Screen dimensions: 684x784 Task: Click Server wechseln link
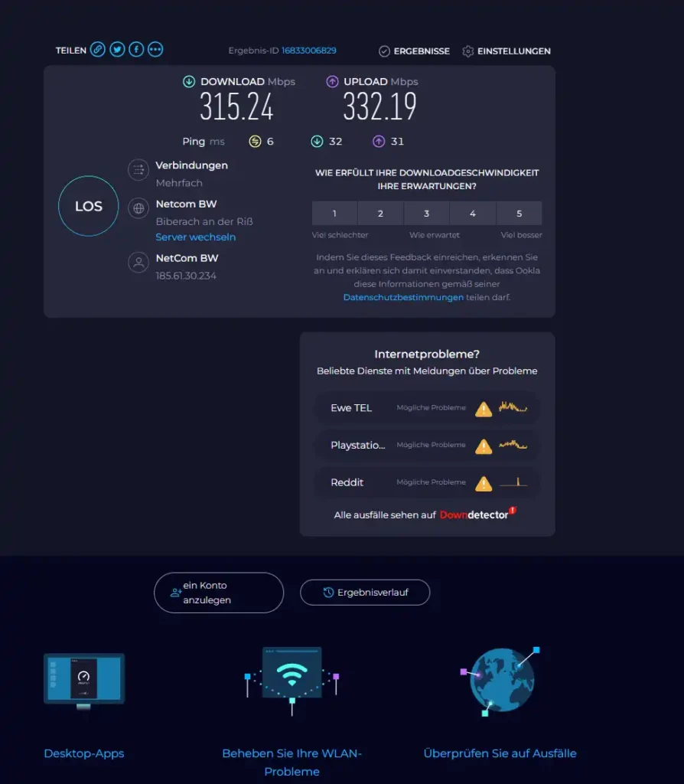195,237
